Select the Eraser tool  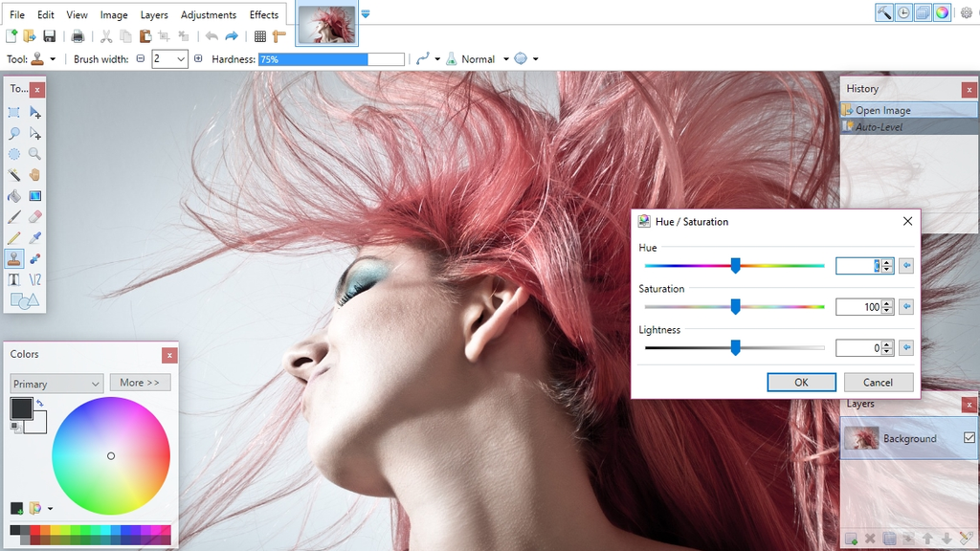click(36, 217)
